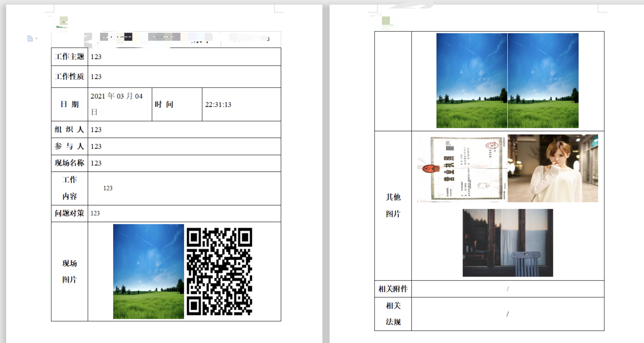Select the 其他图片 label cell
The height and width of the screenshot is (343, 644).
(x=393, y=206)
